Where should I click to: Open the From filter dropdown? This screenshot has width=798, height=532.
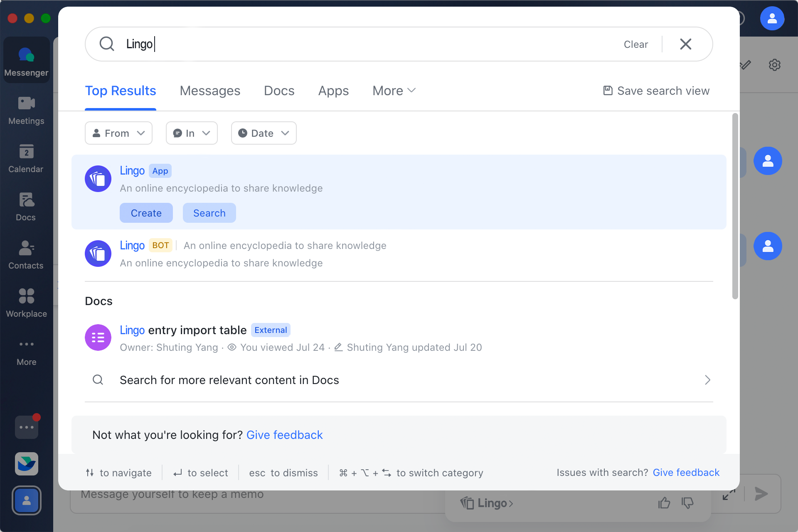point(118,133)
